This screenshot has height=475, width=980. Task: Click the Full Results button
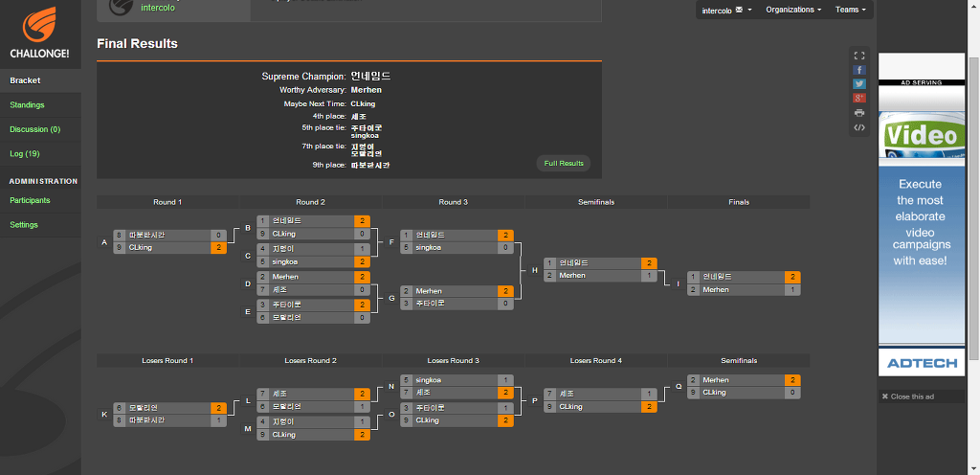coord(564,164)
